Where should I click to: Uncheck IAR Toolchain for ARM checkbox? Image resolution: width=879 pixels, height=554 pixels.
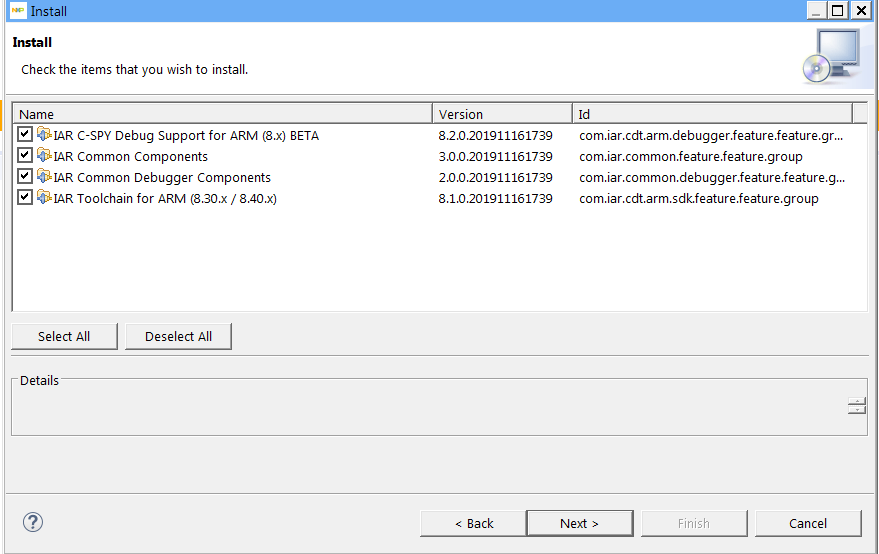click(25, 197)
